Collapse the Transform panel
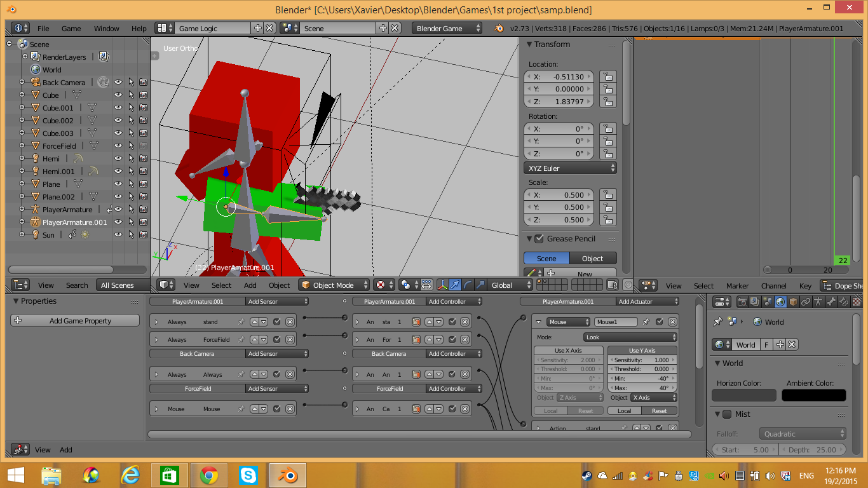868x488 pixels. (x=529, y=44)
